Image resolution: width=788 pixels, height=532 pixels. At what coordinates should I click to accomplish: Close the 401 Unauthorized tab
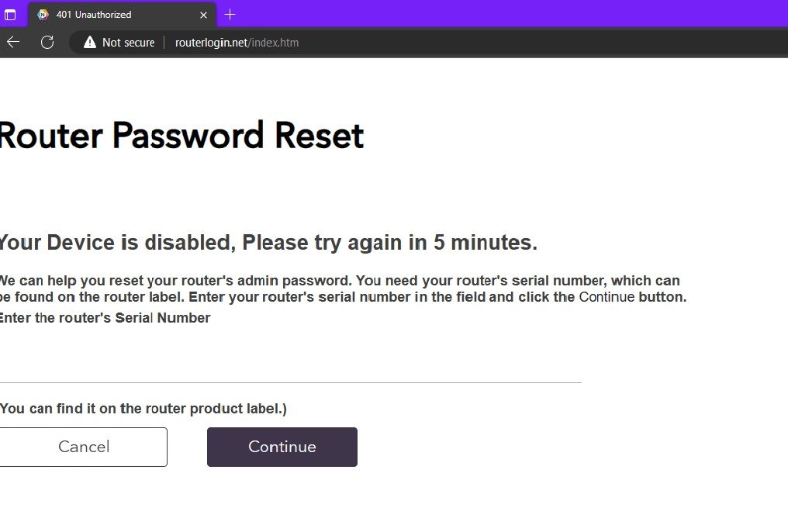click(203, 14)
